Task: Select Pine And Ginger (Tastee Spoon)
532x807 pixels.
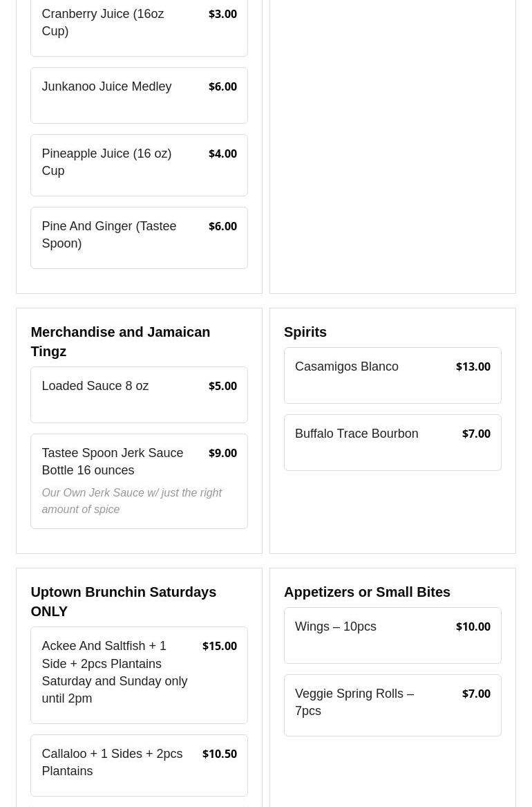Action: coord(139,238)
